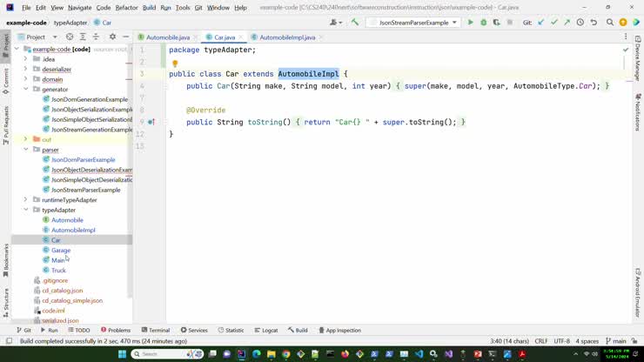
Task: Click the taskbar Search box
Action: tap(167, 354)
